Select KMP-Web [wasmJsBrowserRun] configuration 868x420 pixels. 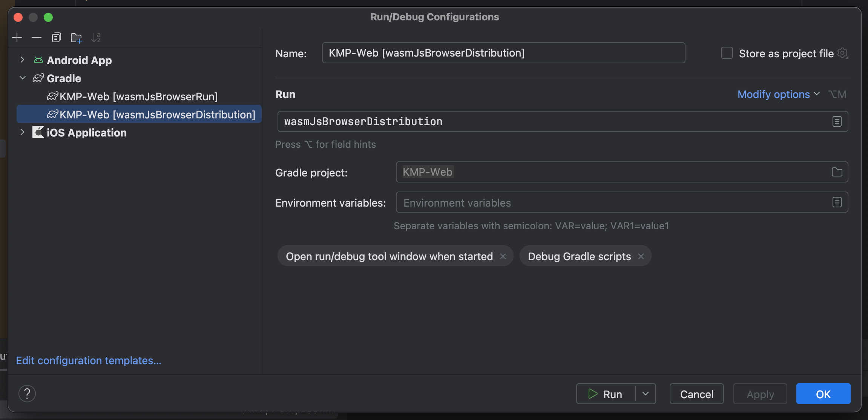(x=138, y=97)
